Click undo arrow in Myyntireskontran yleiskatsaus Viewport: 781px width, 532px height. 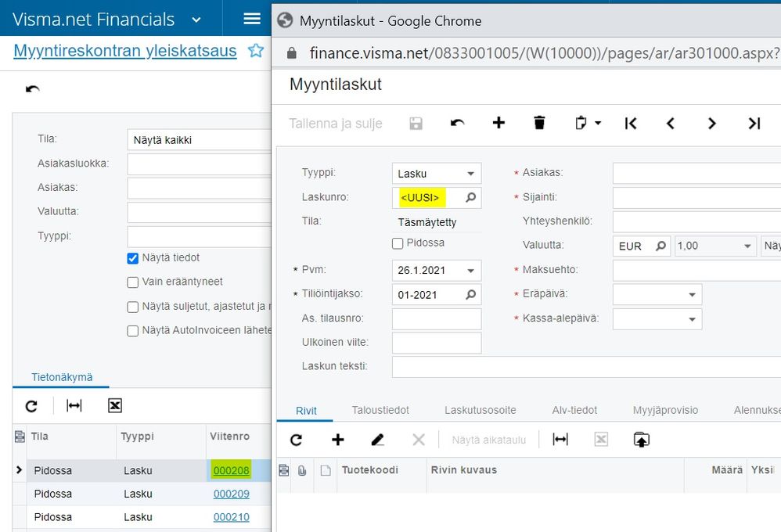[x=32, y=89]
